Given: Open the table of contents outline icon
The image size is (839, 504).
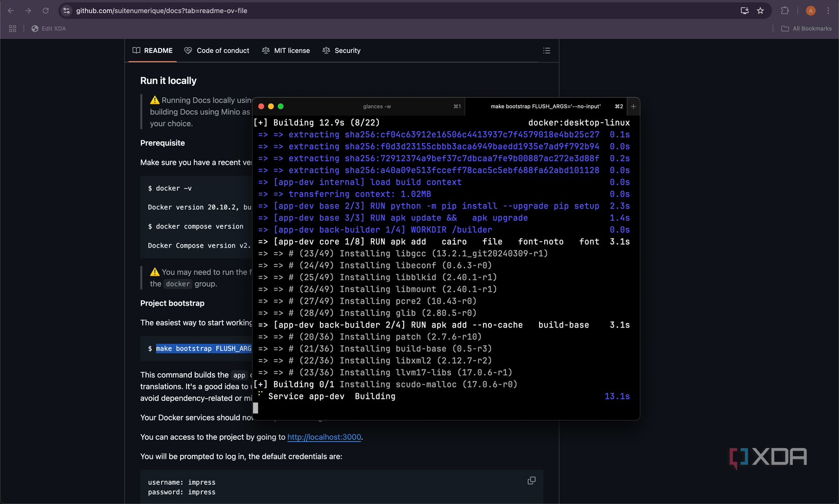Looking at the screenshot, I should tap(547, 50).
